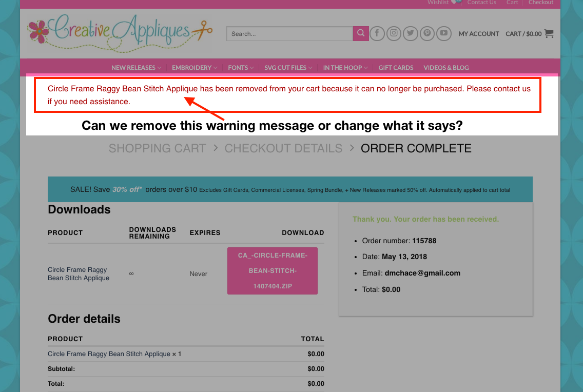583x392 pixels.
Task: Open the My Account link
Action: tap(479, 34)
